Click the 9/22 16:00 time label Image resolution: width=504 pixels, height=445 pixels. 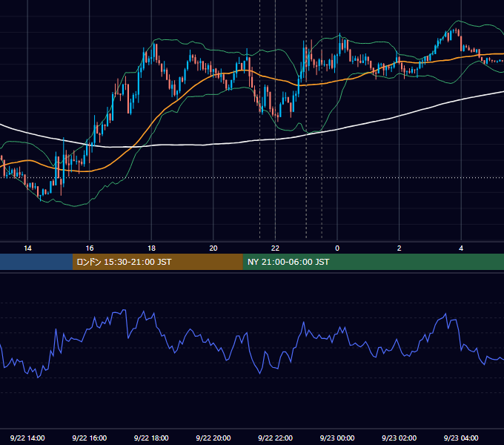click(90, 438)
